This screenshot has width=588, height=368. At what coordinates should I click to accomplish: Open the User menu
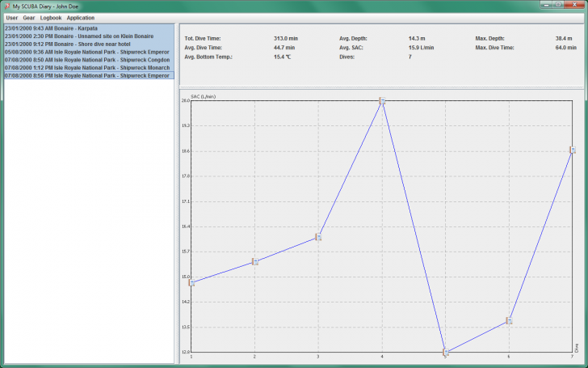point(11,17)
